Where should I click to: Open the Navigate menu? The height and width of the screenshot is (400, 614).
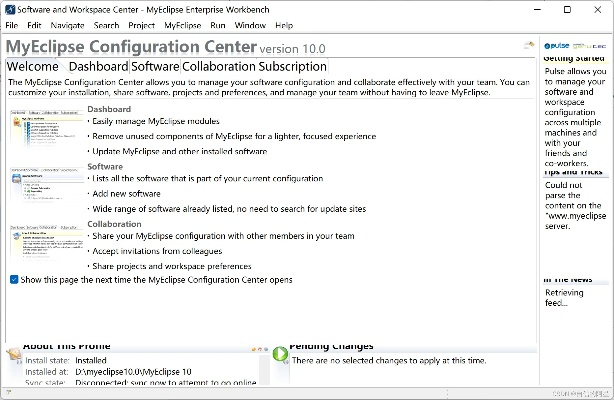(67, 24)
